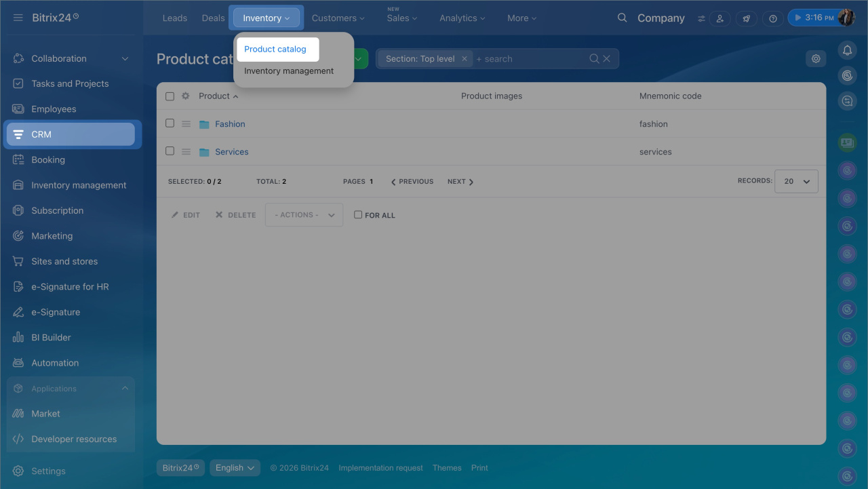Check the Fashion row checkbox
The width and height of the screenshot is (868, 489).
170,123
